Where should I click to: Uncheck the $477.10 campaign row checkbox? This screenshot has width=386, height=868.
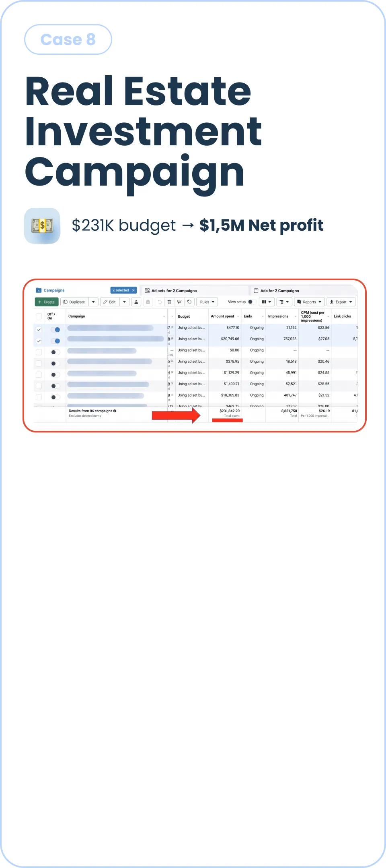tap(39, 330)
